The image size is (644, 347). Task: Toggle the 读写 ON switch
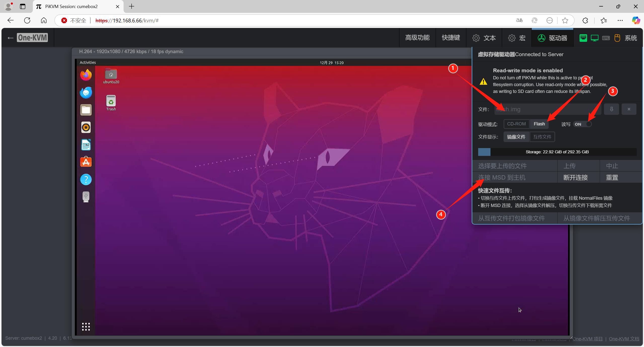[582, 124]
